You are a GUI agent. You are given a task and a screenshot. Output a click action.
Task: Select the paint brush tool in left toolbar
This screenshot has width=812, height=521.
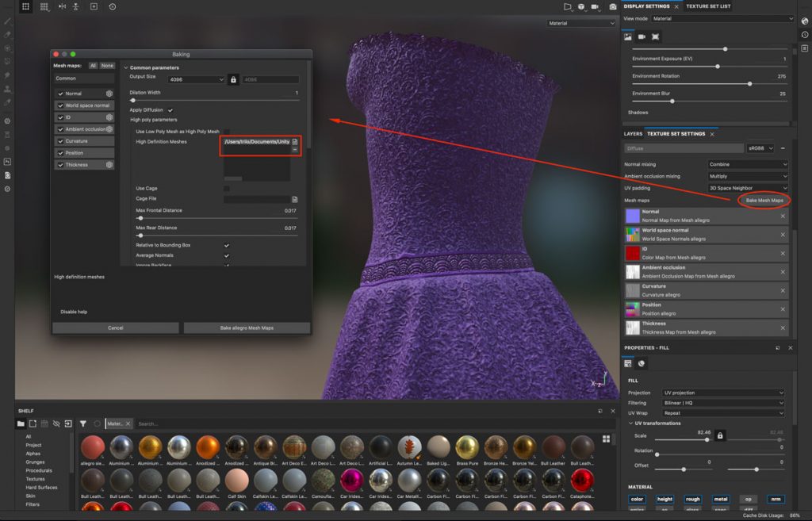point(7,21)
